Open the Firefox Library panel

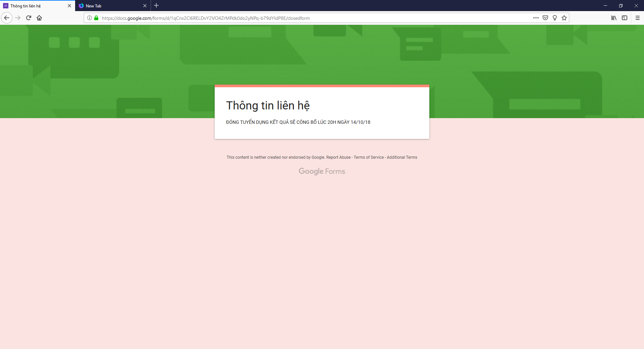(614, 18)
